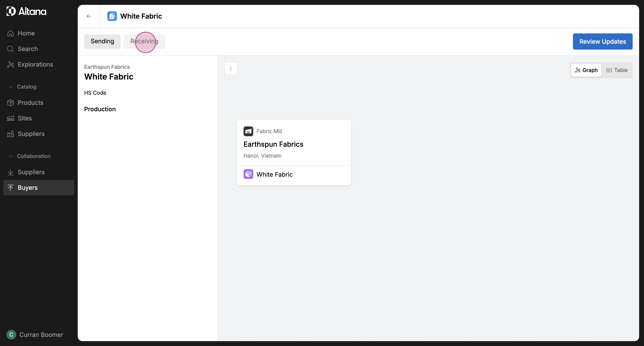The image size is (644, 346).
Task: Open Sites in the Catalog section
Action: click(x=24, y=118)
